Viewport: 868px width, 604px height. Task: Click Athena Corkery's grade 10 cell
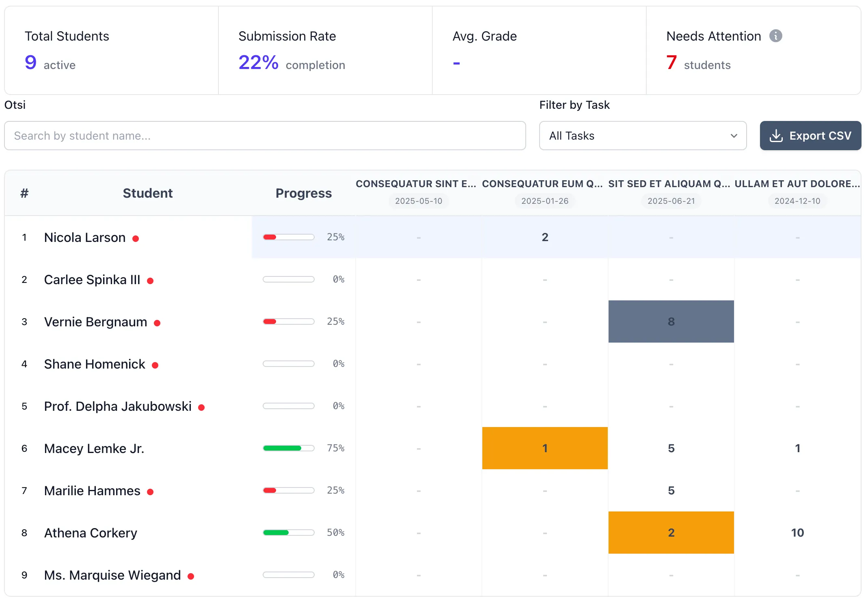pos(797,533)
